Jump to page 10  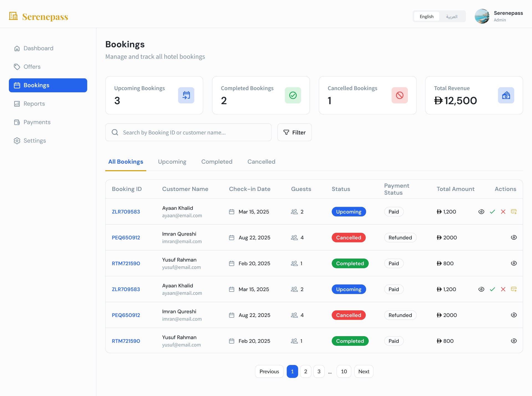click(344, 371)
